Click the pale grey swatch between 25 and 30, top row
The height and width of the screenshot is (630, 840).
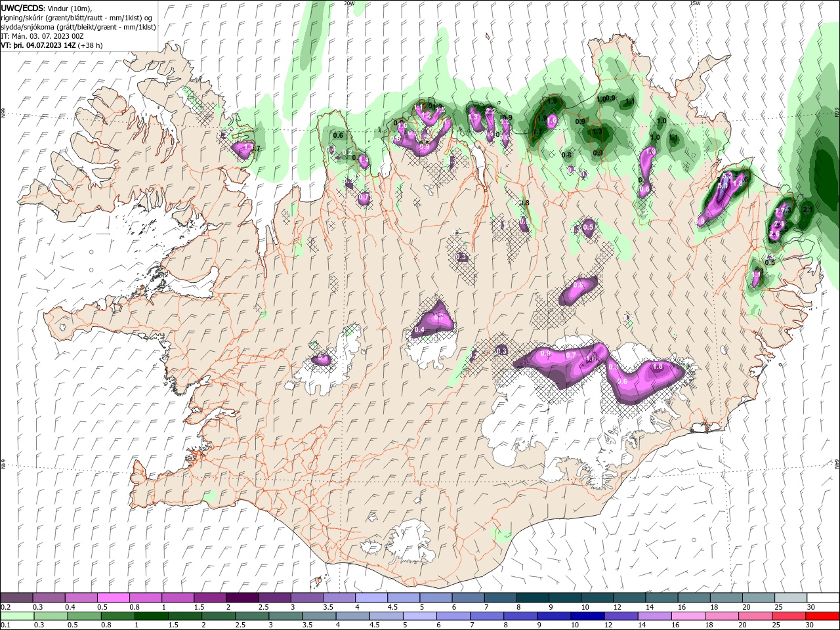tap(789, 598)
